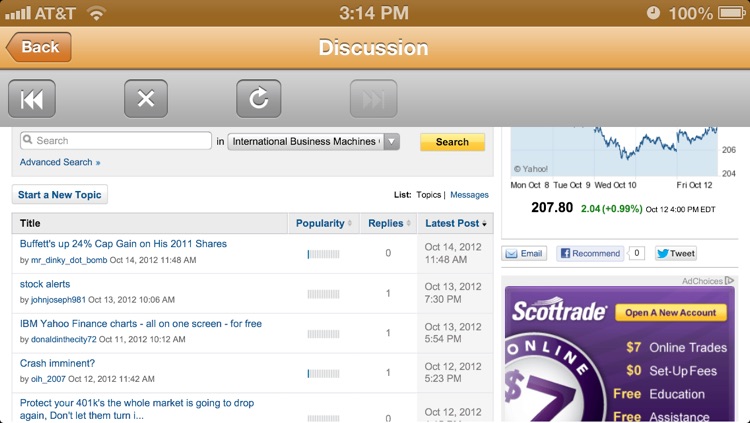Click the clock alarm icon in status bar

coord(653,12)
